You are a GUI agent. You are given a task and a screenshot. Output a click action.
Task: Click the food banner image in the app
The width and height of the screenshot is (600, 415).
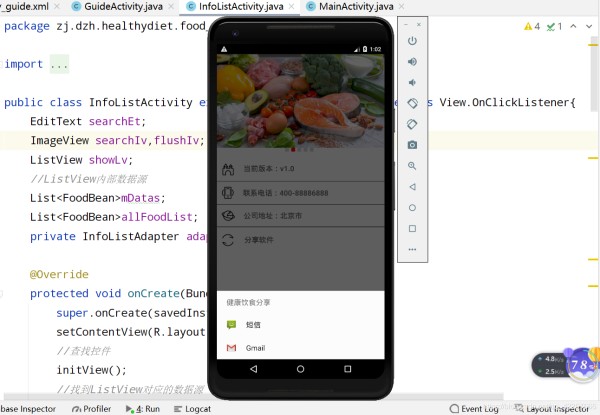pyautogui.click(x=300, y=101)
